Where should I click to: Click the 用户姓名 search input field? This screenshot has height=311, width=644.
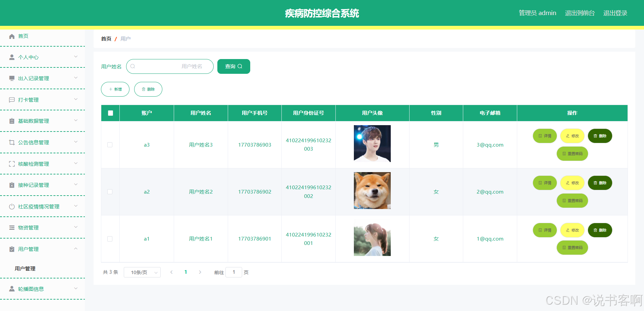(x=170, y=66)
